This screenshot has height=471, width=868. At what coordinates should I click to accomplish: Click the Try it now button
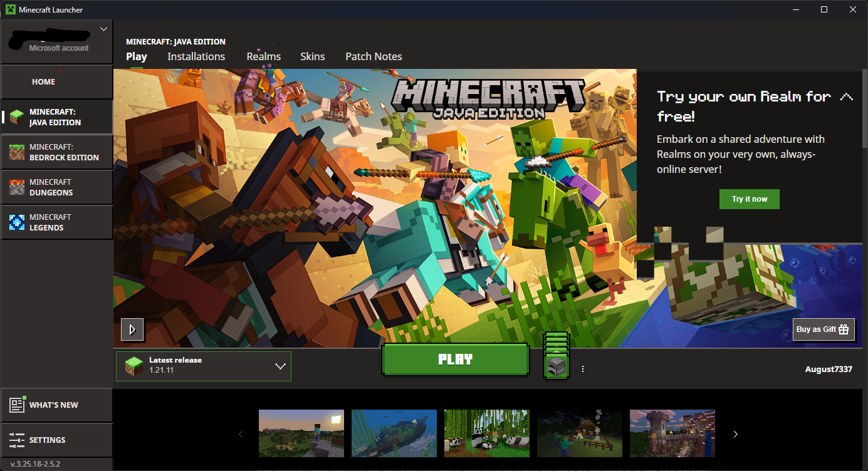(750, 199)
